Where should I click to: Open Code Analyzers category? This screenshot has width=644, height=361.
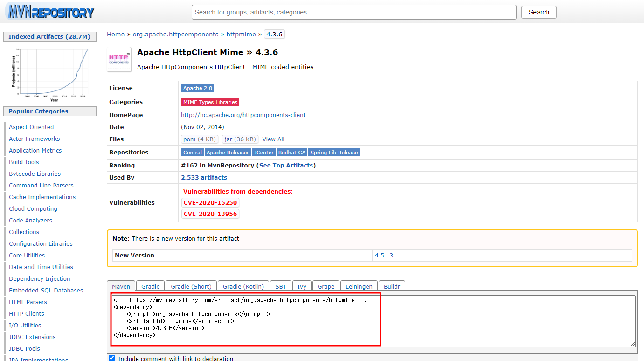[31, 221]
